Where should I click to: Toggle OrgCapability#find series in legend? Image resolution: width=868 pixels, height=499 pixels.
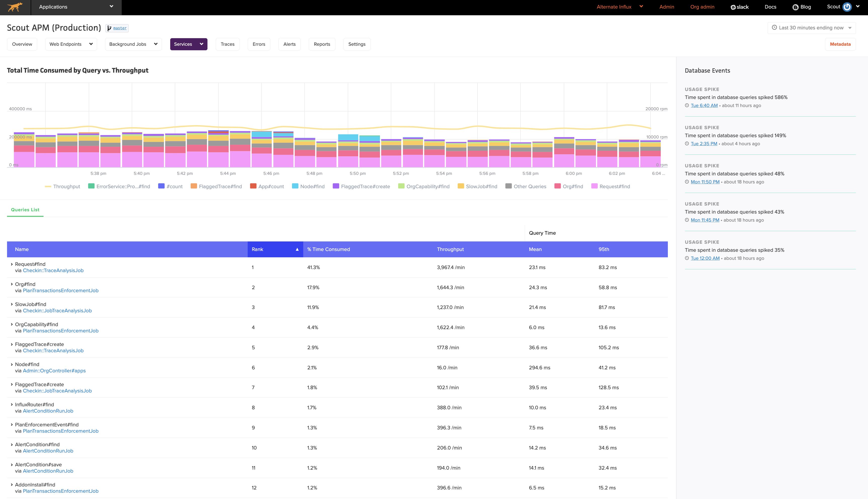423,186
